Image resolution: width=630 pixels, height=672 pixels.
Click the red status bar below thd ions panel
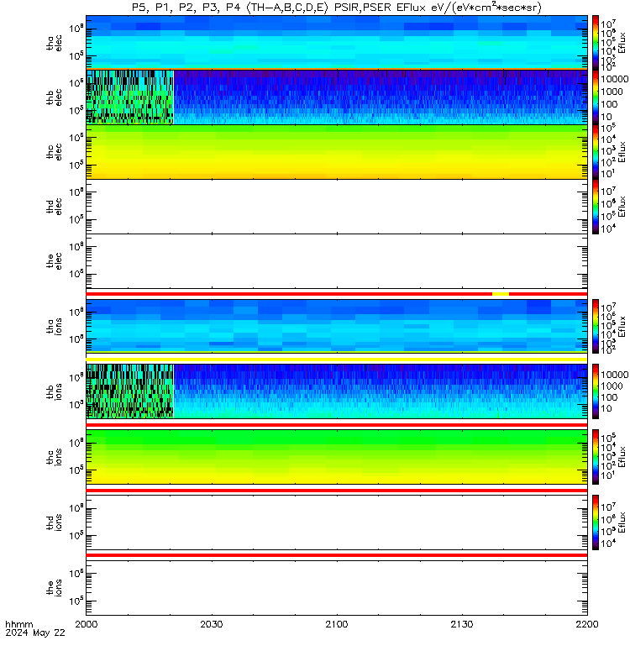(x=337, y=555)
